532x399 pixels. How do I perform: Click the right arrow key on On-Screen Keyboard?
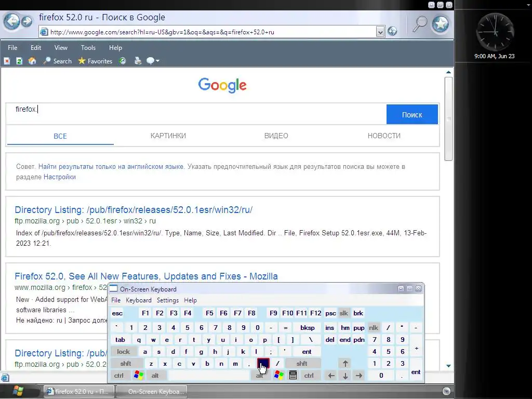pyautogui.click(x=359, y=376)
